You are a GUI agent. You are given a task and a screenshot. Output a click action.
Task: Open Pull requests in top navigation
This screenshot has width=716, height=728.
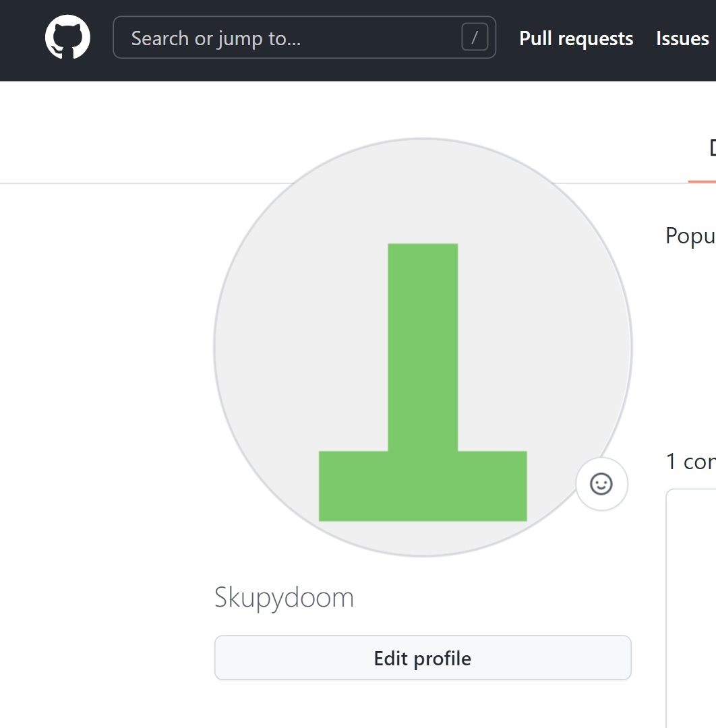[x=576, y=38]
